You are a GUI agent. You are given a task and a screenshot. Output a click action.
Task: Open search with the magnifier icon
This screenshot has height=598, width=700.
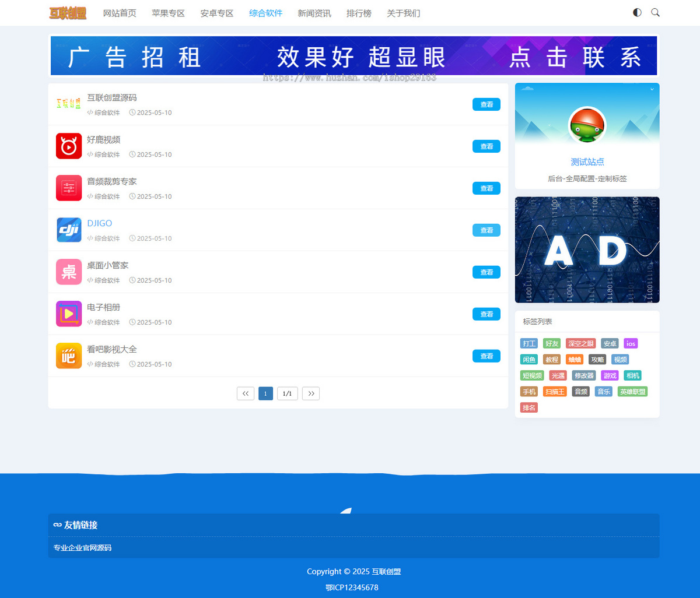pyautogui.click(x=655, y=12)
